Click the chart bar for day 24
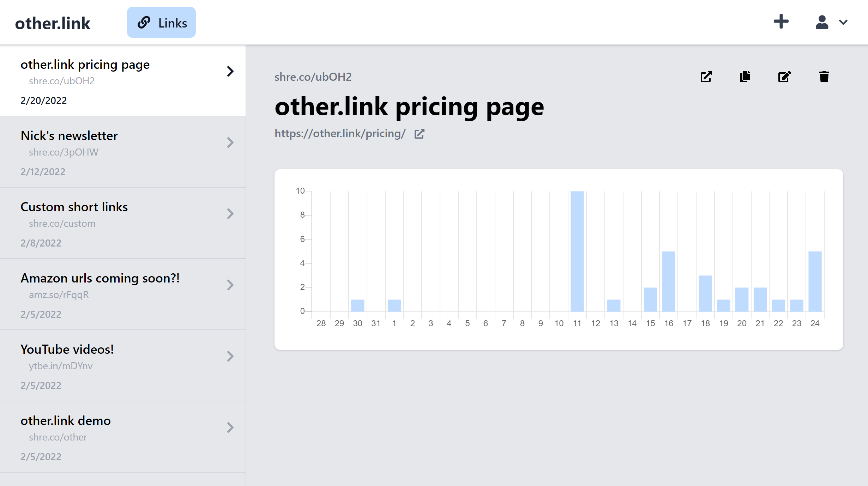Screen dimensions: 868x486 click(x=815, y=281)
